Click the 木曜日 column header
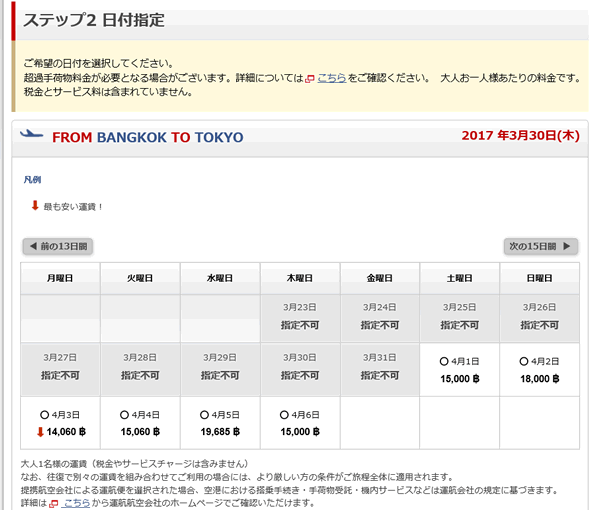This screenshot has width=600, height=510. pos(300,278)
